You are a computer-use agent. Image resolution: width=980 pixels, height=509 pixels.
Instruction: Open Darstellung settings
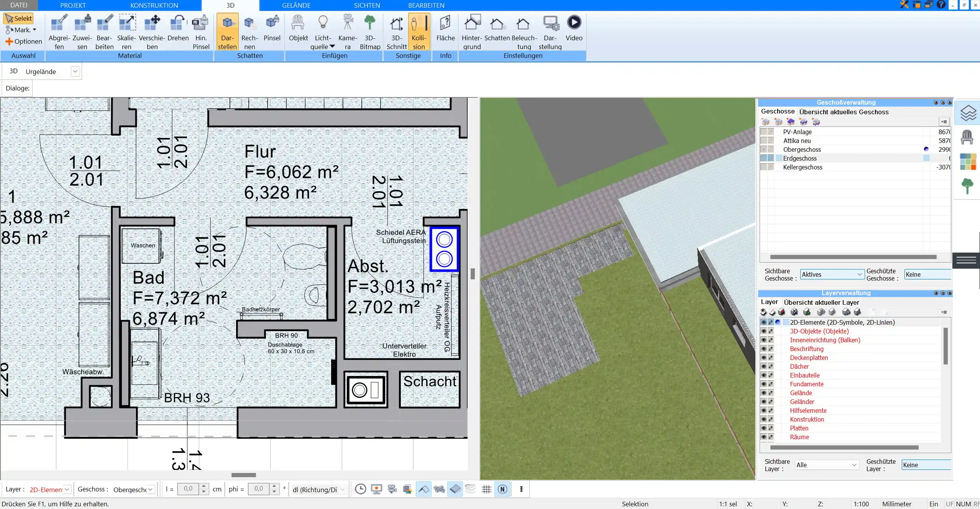click(x=550, y=32)
